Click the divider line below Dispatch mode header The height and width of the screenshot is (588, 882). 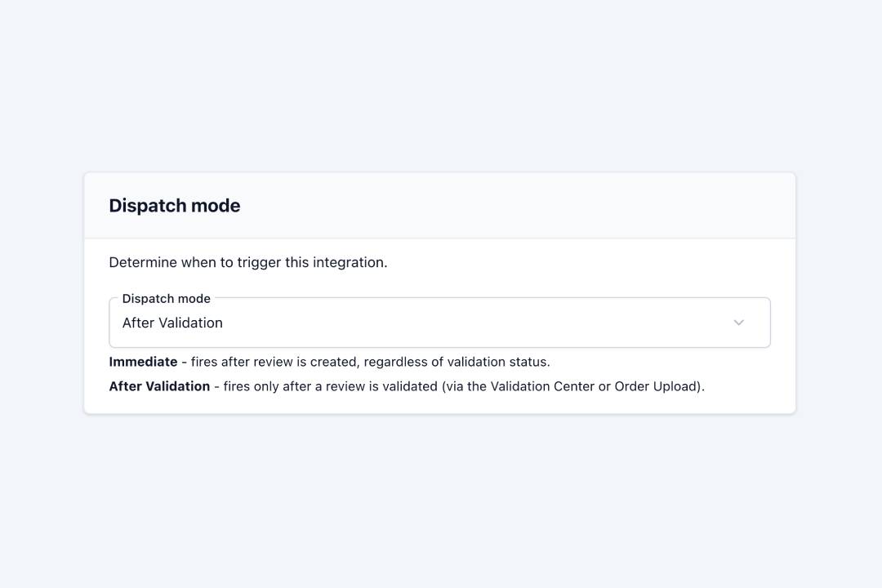[x=440, y=238]
